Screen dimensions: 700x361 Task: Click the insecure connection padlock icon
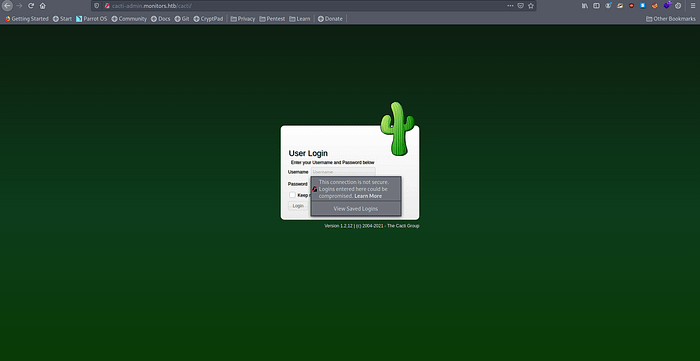(107, 6)
